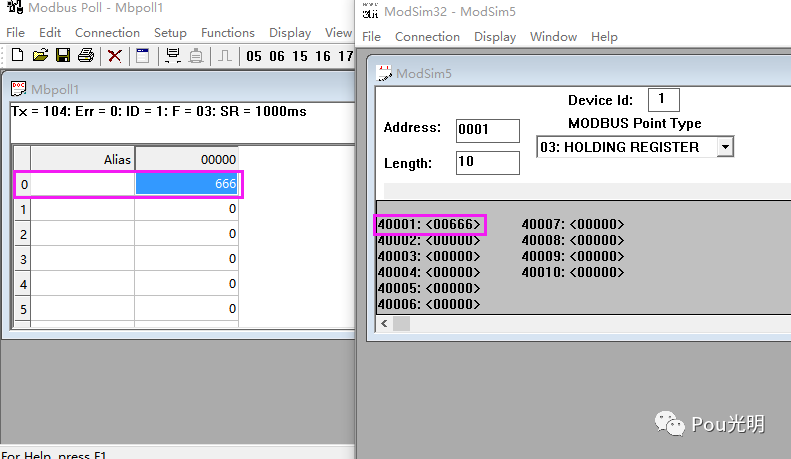Select cell with value 666 in row 0

[187, 184]
